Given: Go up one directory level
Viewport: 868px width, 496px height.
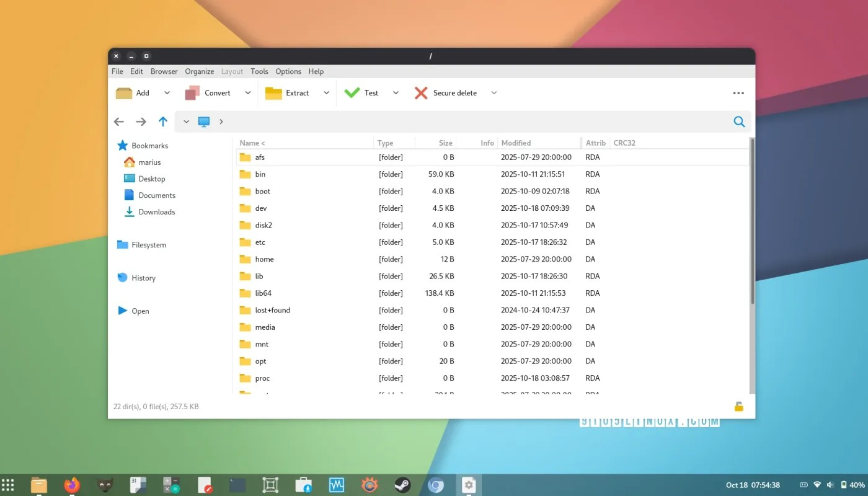Looking at the screenshot, I should (x=163, y=122).
